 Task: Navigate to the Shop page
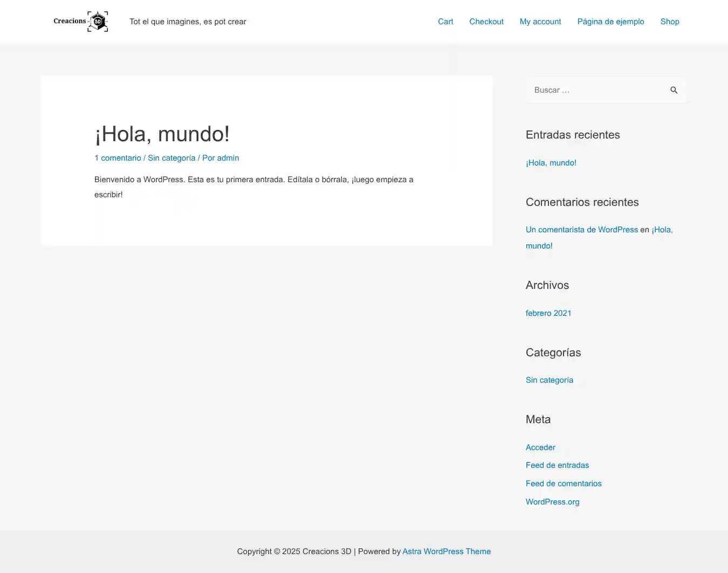coord(669,22)
